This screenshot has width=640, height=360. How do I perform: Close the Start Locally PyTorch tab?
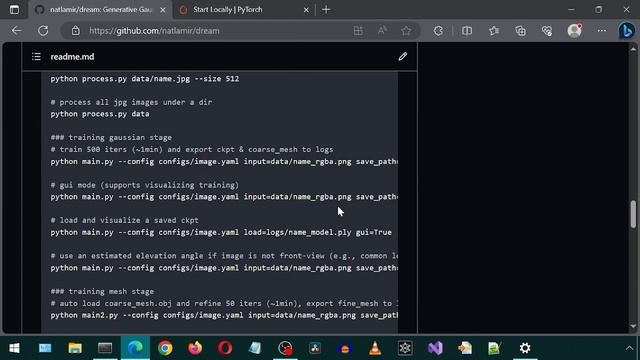click(x=306, y=10)
